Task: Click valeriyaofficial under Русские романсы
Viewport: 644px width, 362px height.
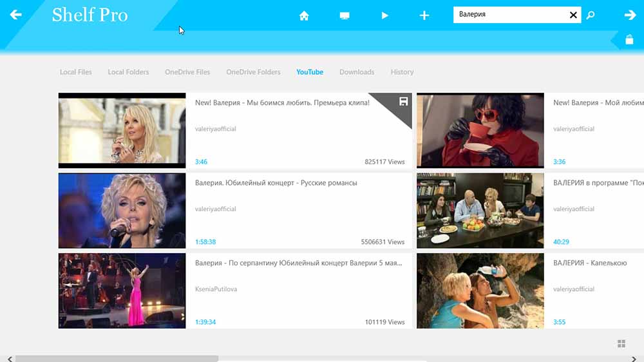Action: (x=216, y=209)
